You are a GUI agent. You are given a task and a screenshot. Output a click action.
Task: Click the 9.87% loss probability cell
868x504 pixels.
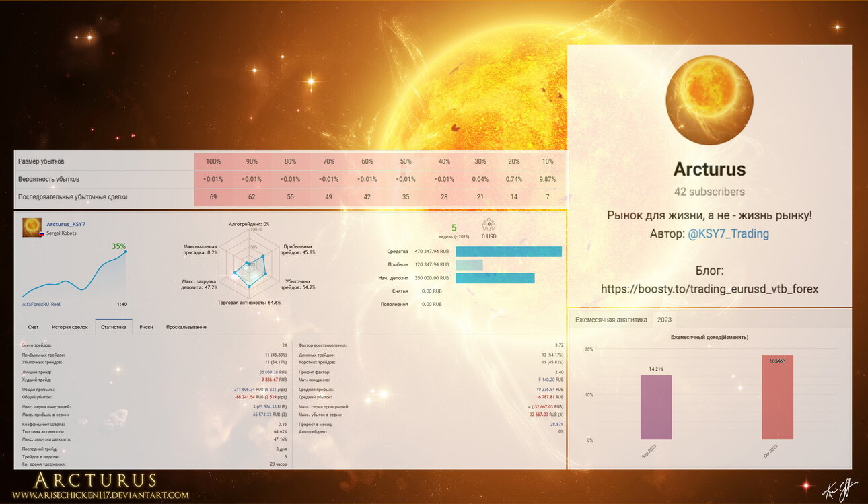click(x=548, y=180)
